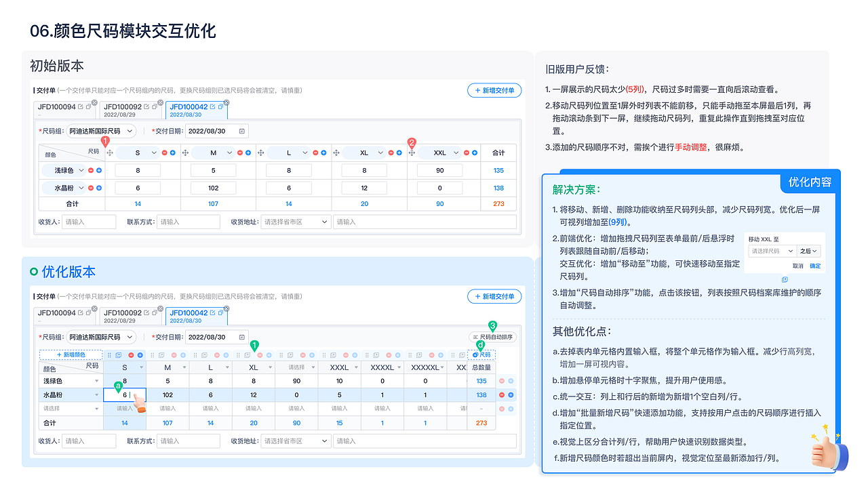Image resolution: width=868 pixels, height=488 pixels.
Task: Open the calendar icon beside 交付日期
Action: tap(242, 131)
